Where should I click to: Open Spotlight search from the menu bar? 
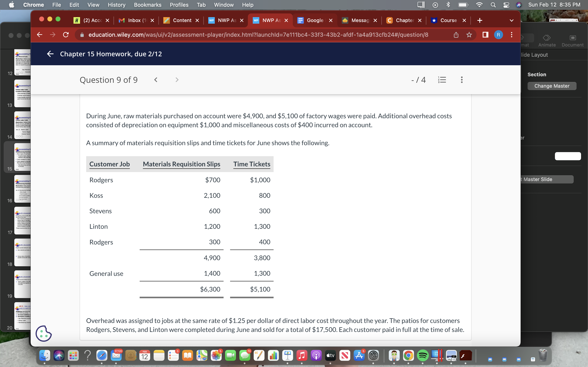coord(493,5)
